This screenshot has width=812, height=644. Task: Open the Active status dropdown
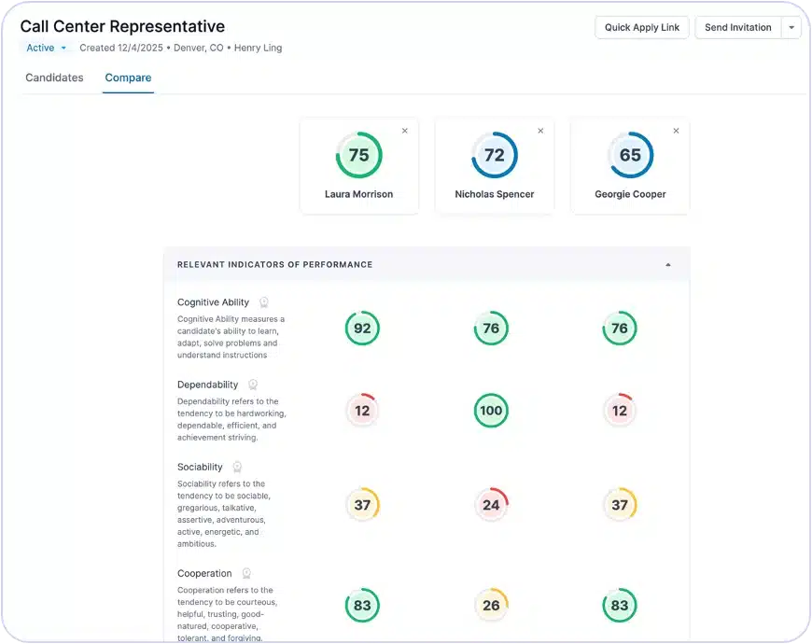click(x=46, y=48)
